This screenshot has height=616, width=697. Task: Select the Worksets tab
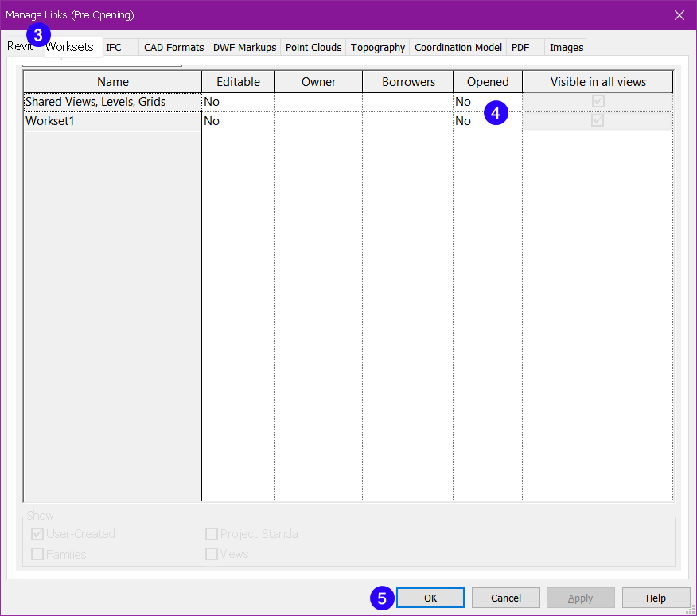(70, 47)
